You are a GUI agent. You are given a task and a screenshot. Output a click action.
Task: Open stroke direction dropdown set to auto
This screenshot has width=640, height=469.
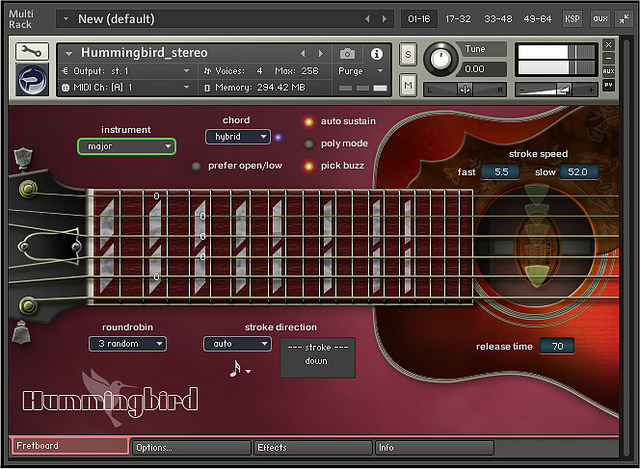(237, 344)
